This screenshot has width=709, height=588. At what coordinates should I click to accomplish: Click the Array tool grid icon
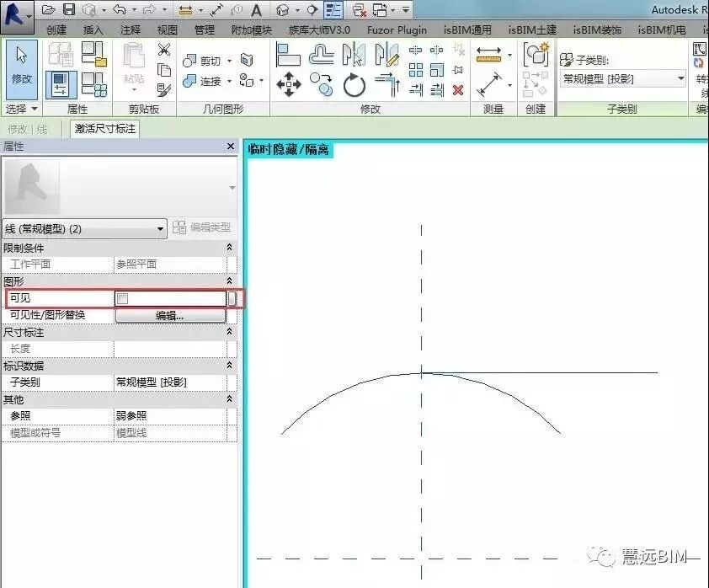pos(416,70)
